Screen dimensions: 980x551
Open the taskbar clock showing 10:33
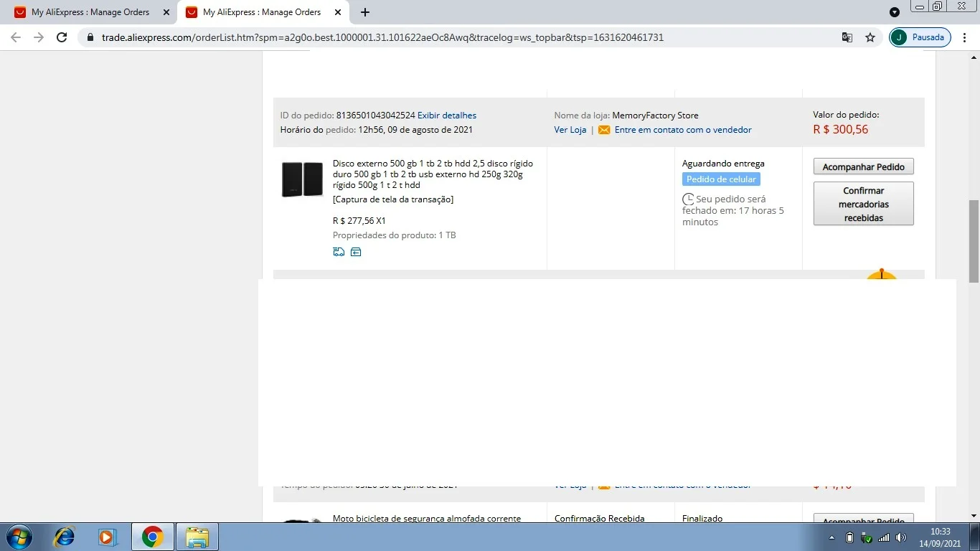pos(940,537)
